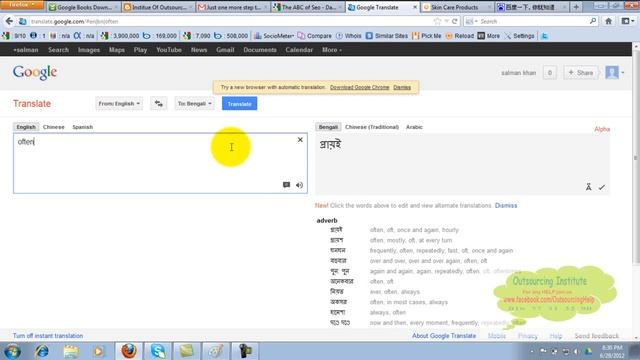640x360 pixels.
Task: Click the Share button
Action: 580,73
